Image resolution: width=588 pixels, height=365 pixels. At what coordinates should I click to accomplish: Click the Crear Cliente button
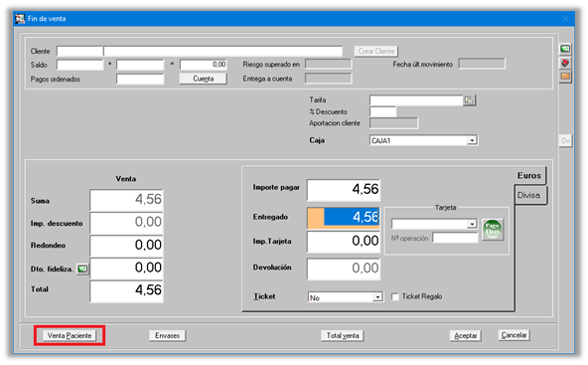point(376,51)
